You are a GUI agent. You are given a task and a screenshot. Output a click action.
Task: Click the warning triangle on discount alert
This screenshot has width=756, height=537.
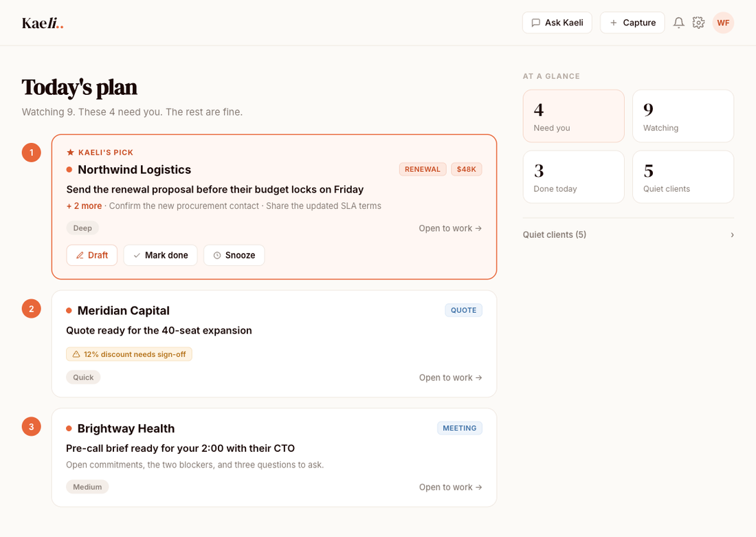coord(76,354)
